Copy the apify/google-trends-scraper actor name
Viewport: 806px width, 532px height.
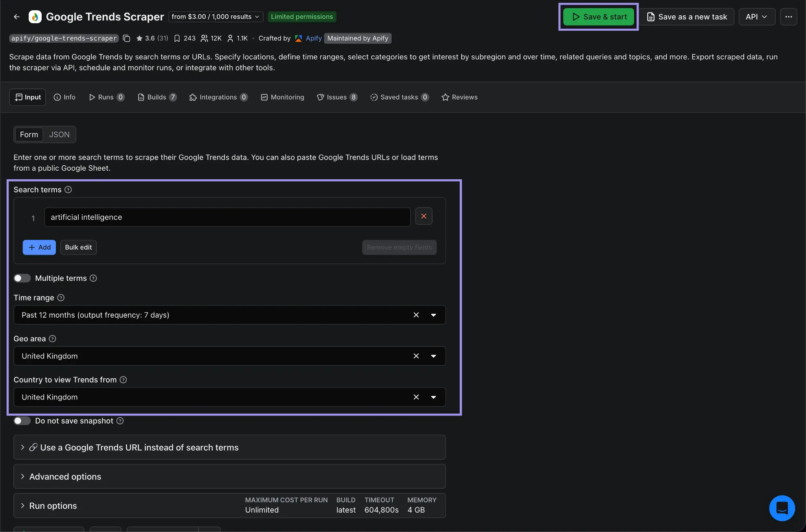tap(126, 38)
